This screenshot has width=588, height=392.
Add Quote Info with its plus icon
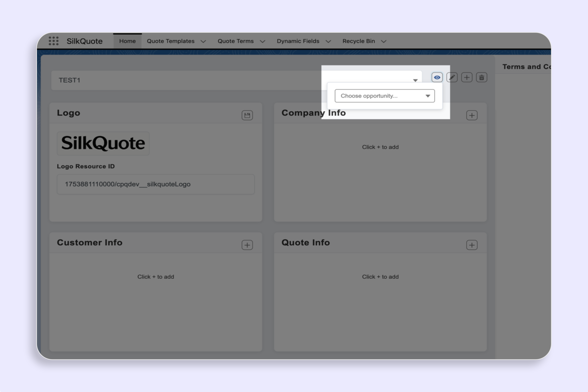click(472, 245)
